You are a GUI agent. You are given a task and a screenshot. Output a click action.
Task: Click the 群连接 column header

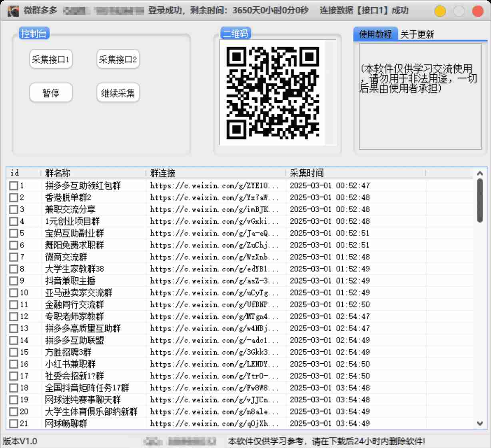point(216,173)
